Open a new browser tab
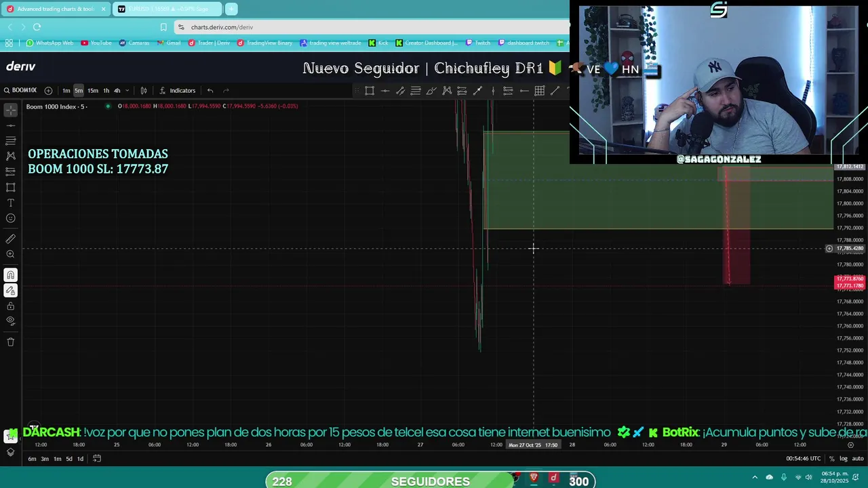 click(231, 9)
